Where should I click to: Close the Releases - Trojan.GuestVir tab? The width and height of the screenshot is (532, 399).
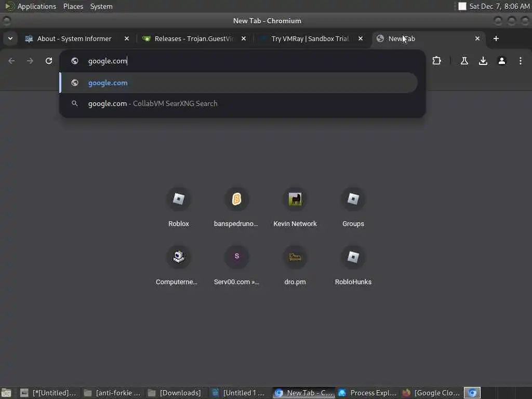click(x=244, y=38)
